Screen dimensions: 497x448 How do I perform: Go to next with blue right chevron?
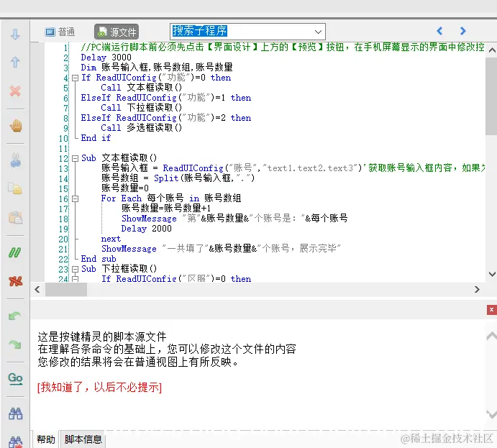pos(463,31)
